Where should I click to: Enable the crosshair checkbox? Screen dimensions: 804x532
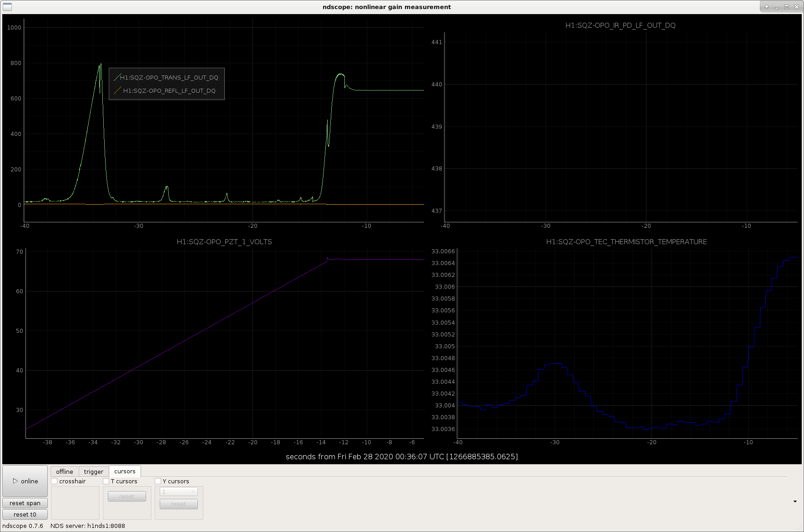(55, 481)
